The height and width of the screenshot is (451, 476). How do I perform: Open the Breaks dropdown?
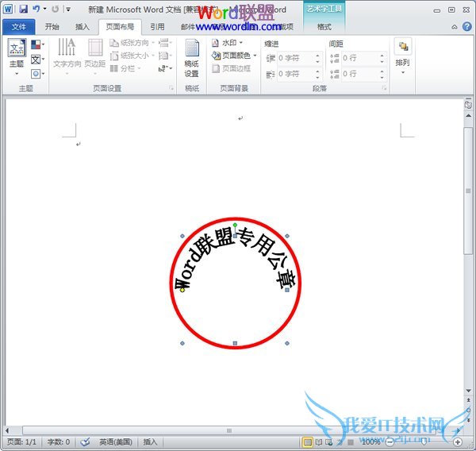(x=165, y=43)
